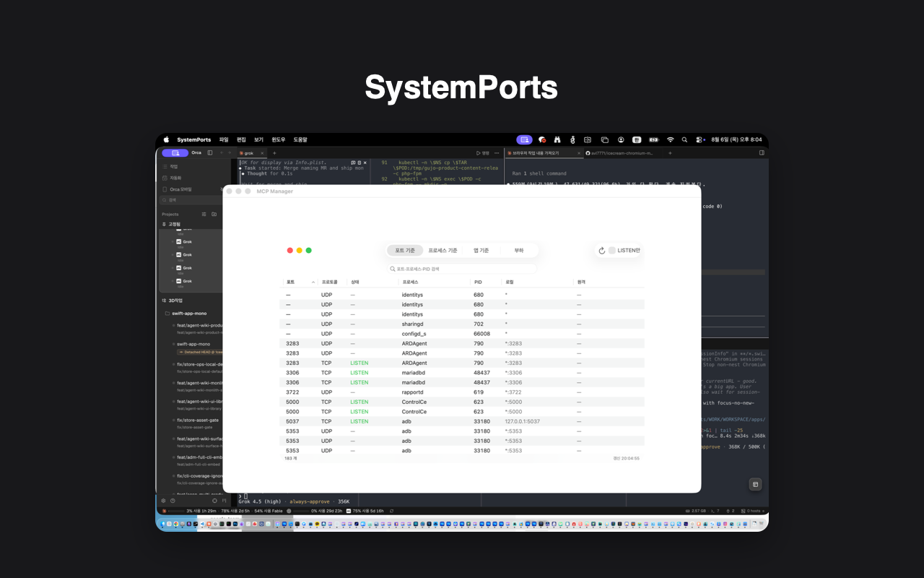This screenshot has height=578, width=924.
Task: Focus the 포트·프로세스·PID search field
Action: (x=462, y=269)
